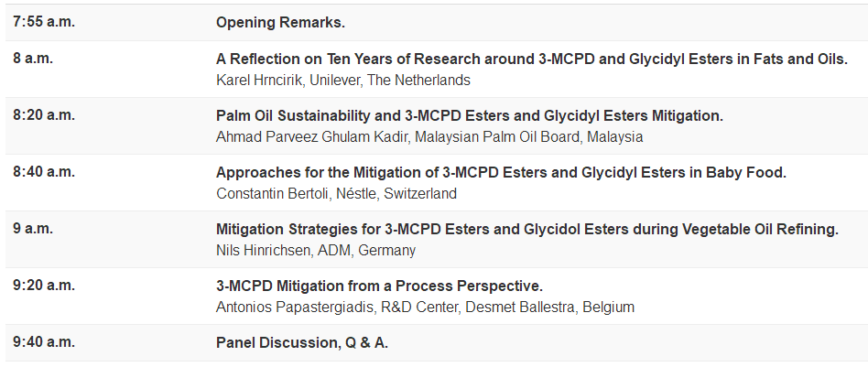Click the Opening Remarks title
This screenshot has height=367, width=868.
280,23
